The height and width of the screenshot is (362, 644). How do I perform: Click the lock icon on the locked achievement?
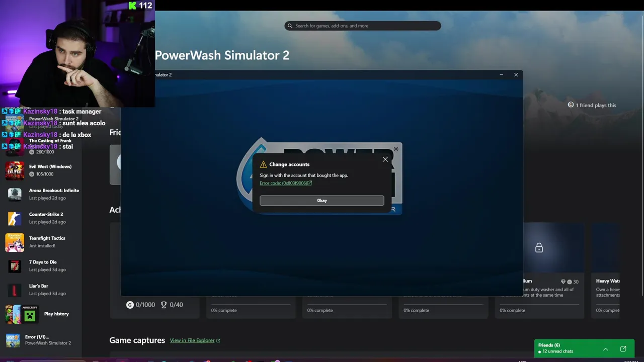pos(539,248)
